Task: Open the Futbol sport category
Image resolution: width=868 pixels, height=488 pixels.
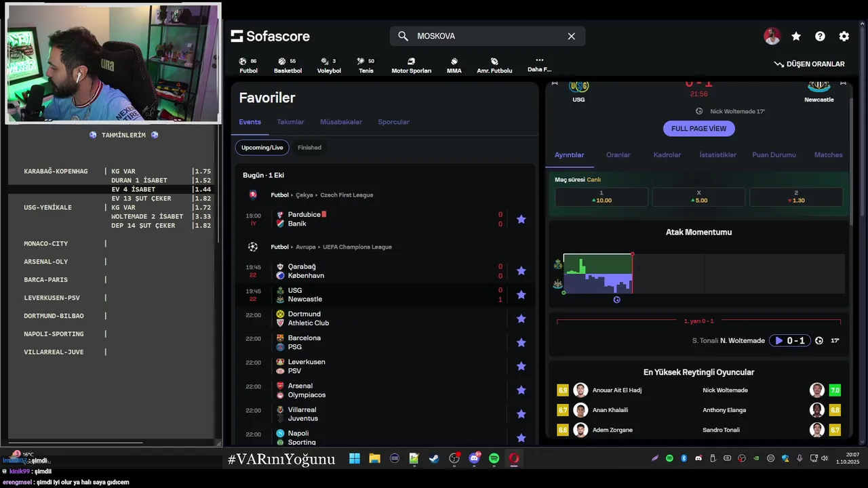Action: [248, 66]
